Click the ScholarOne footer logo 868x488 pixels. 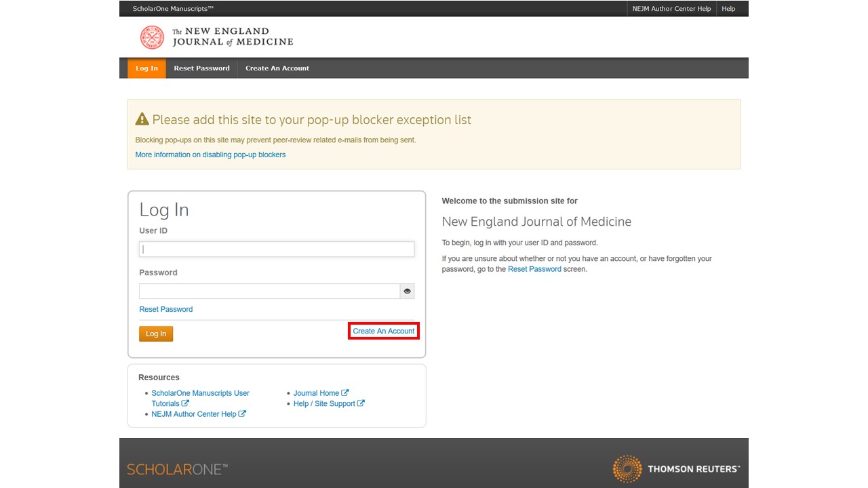coord(177,469)
